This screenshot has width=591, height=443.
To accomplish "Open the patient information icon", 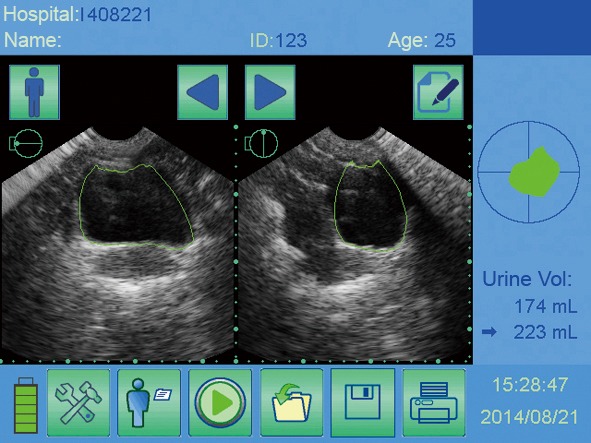I will tap(149, 403).
